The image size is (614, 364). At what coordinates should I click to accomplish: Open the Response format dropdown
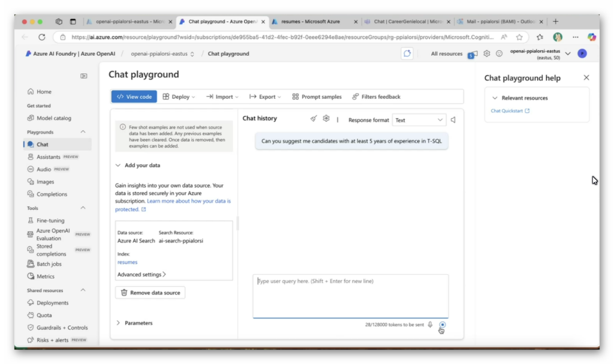(419, 121)
